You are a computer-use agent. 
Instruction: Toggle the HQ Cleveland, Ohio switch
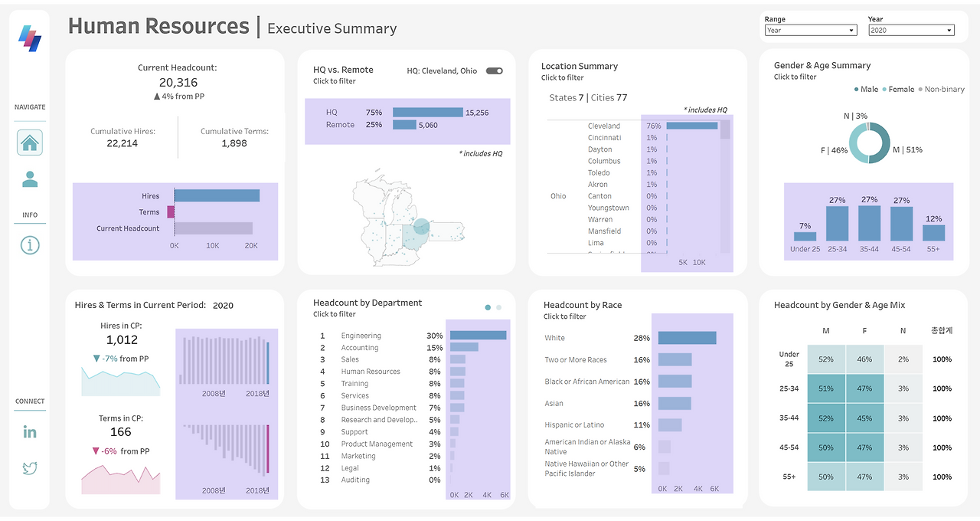(495, 70)
